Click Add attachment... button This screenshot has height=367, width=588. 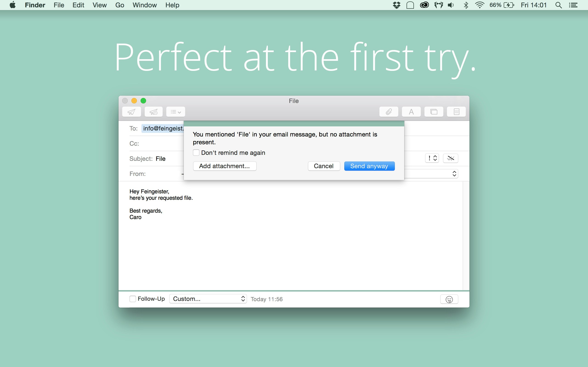[x=224, y=166]
